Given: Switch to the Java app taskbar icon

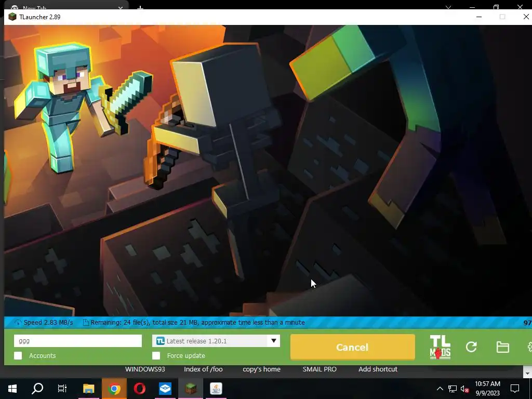Looking at the screenshot, I should (x=216, y=389).
